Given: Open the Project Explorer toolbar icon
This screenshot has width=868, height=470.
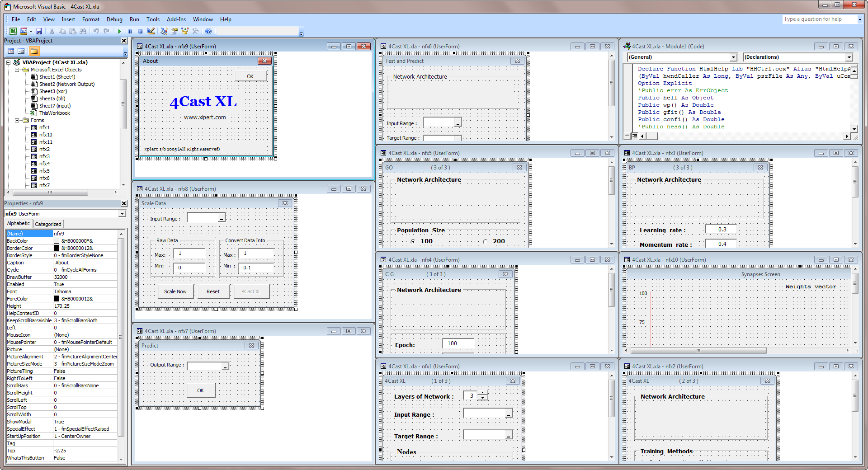Looking at the screenshot, I should point(164,31).
